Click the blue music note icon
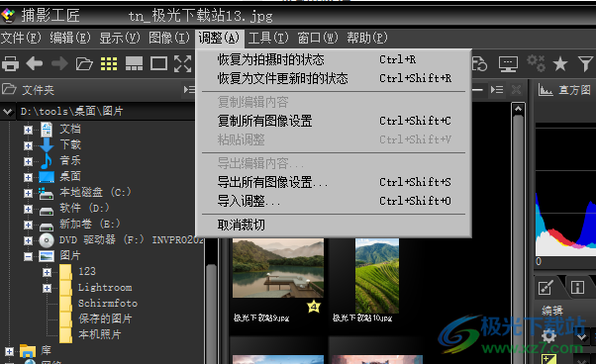This screenshot has height=364, width=596. click(47, 160)
